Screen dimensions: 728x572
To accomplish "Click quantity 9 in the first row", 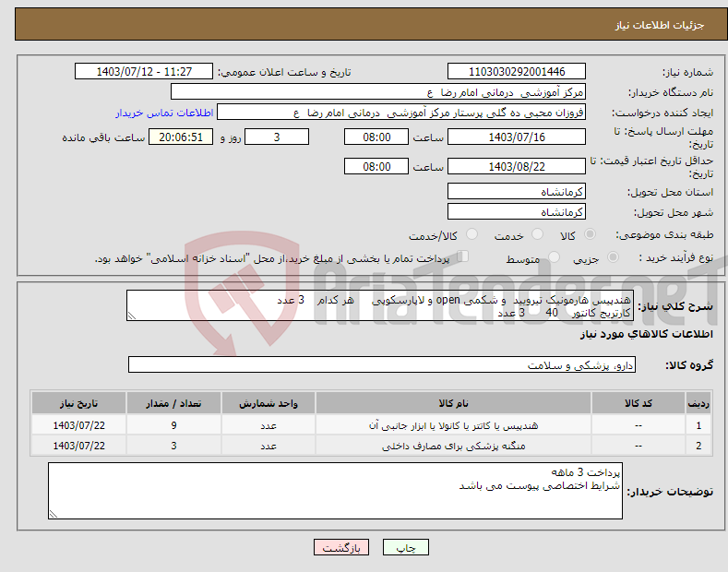I will (173, 425).
